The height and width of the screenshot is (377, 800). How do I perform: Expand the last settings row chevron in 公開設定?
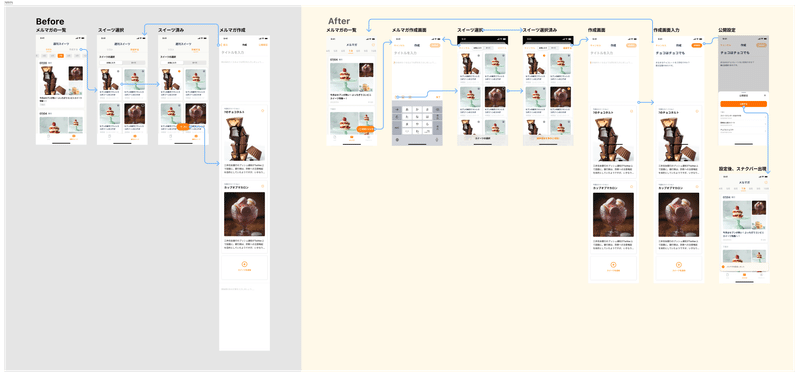click(x=765, y=131)
